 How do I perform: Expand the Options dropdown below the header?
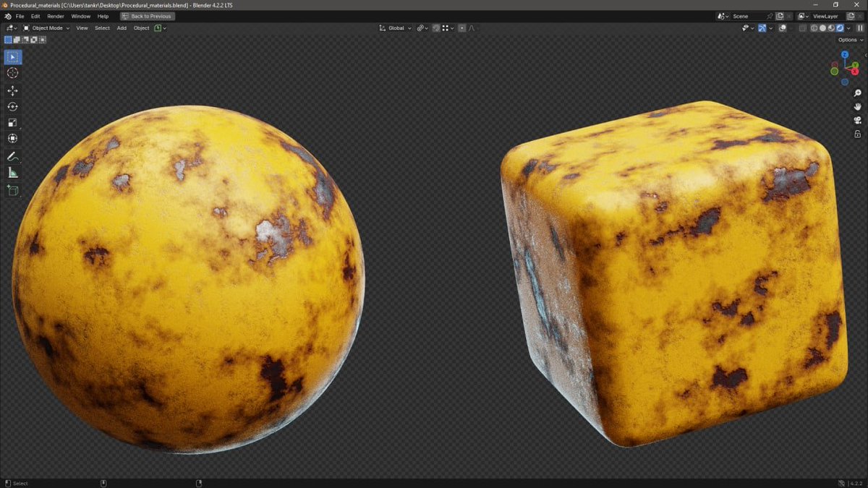tap(846, 40)
